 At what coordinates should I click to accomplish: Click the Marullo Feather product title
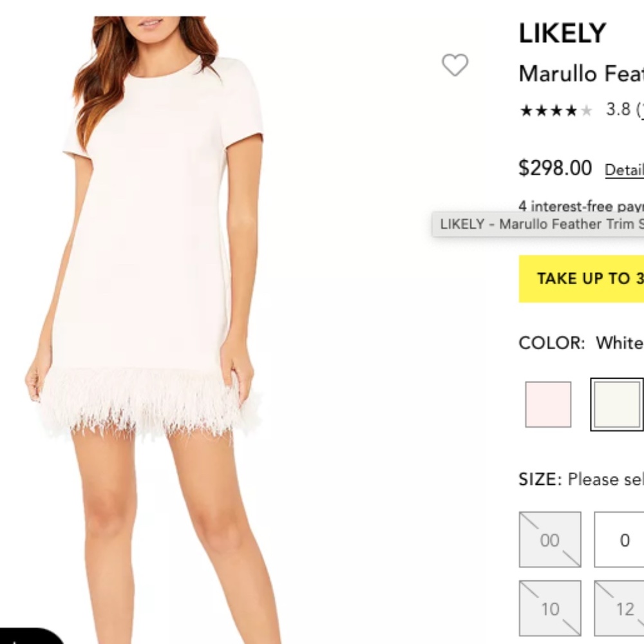(x=580, y=74)
